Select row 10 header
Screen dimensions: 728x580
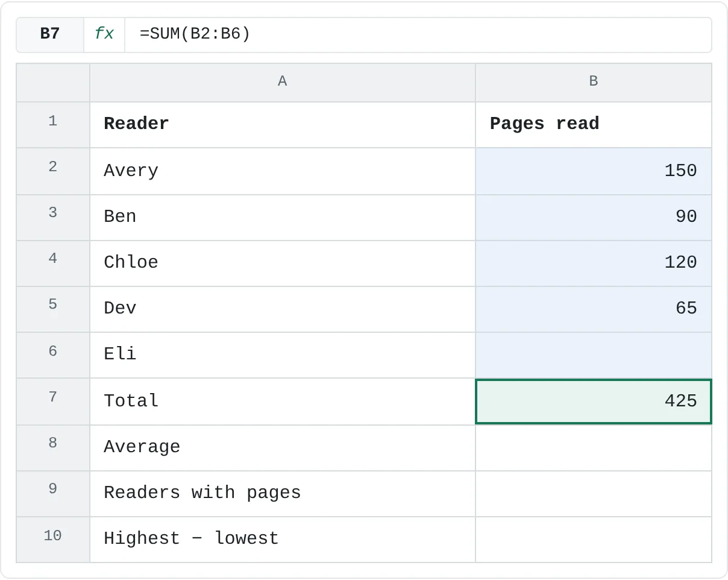[x=53, y=539]
